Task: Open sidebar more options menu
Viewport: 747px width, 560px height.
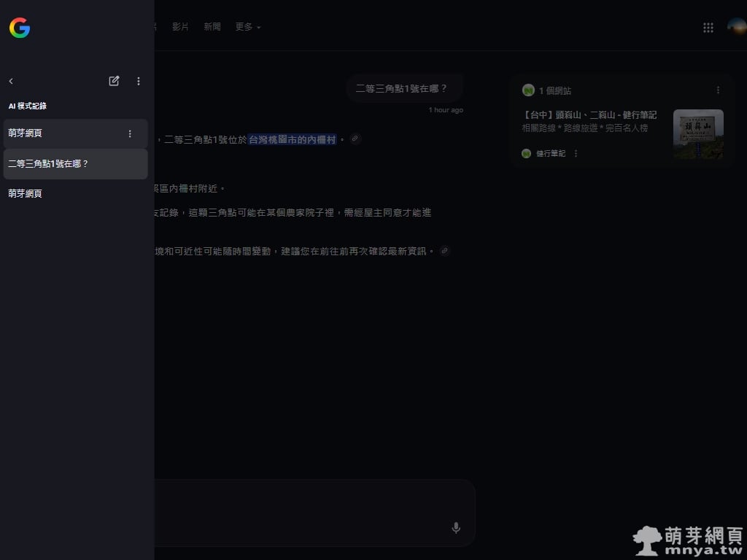Action: pyautogui.click(x=139, y=81)
